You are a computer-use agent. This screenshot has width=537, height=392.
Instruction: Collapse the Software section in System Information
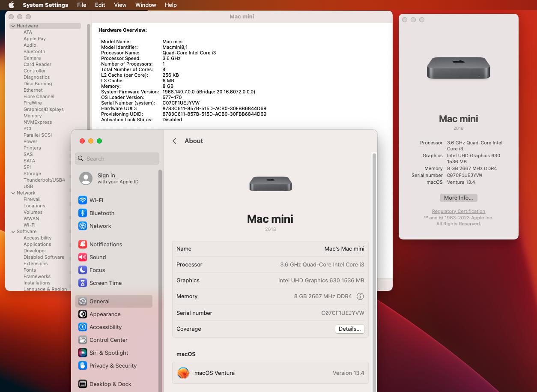click(x=13, y=231)
